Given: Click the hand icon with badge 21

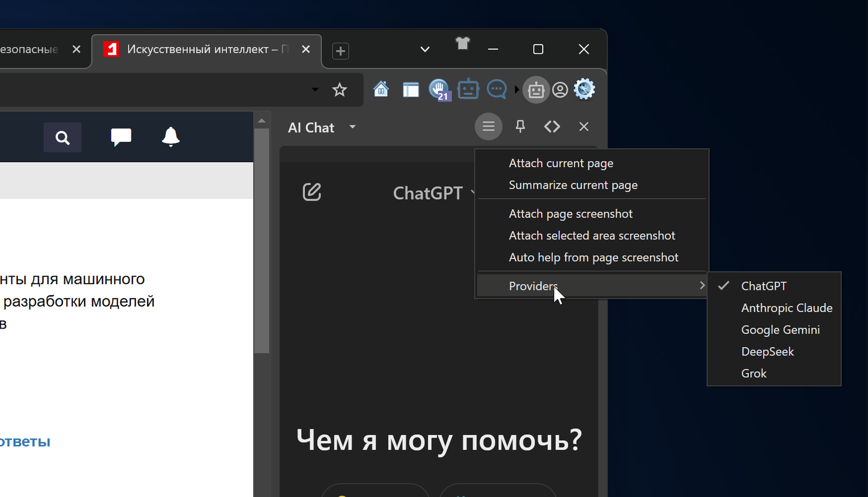Looking at the screenshot, I should coord(440,90).
